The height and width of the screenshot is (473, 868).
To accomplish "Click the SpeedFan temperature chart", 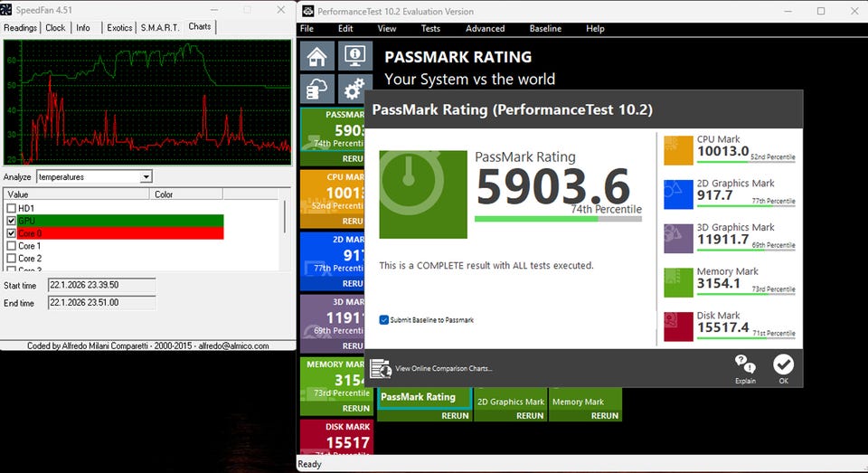I will [147, 102].
